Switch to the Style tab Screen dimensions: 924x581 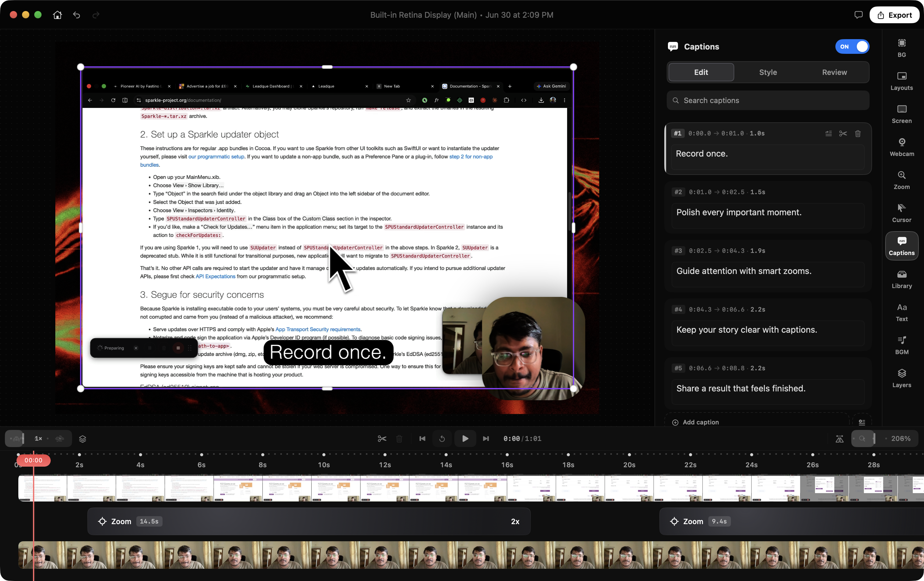point(768,72)
